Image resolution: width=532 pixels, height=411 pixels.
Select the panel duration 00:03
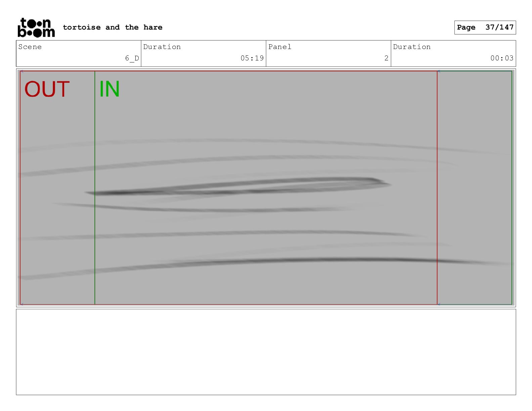502,58
